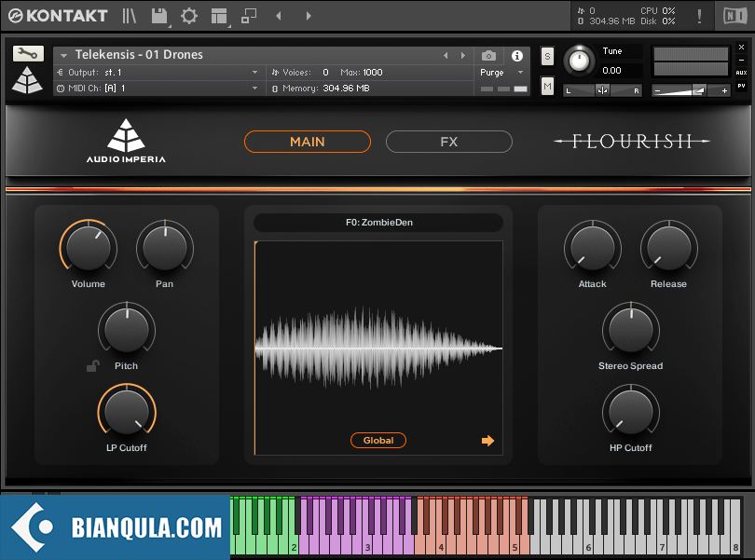Open instrument edit wrench icon
Screen dimensions: 755x560
click(x=28, y=53)
